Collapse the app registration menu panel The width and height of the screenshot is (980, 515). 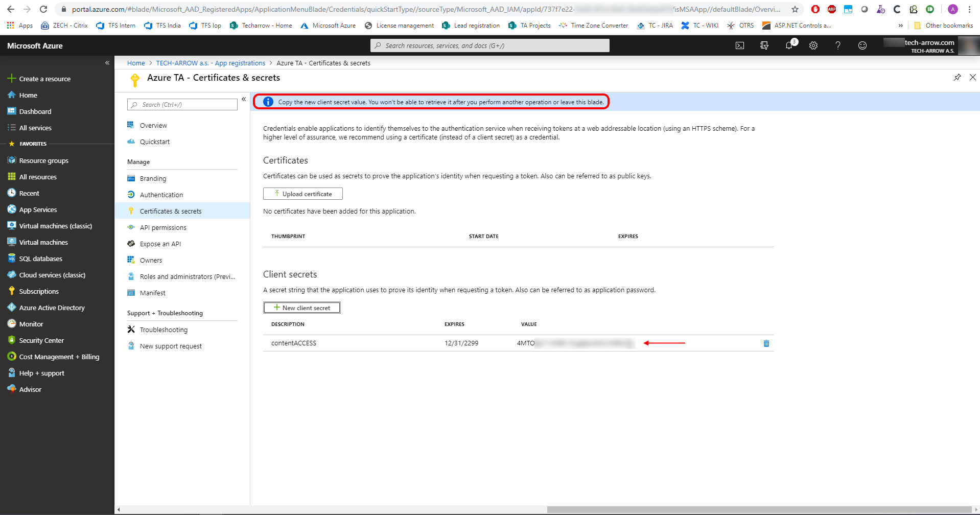pyautogui.click(x=244, y=99)
